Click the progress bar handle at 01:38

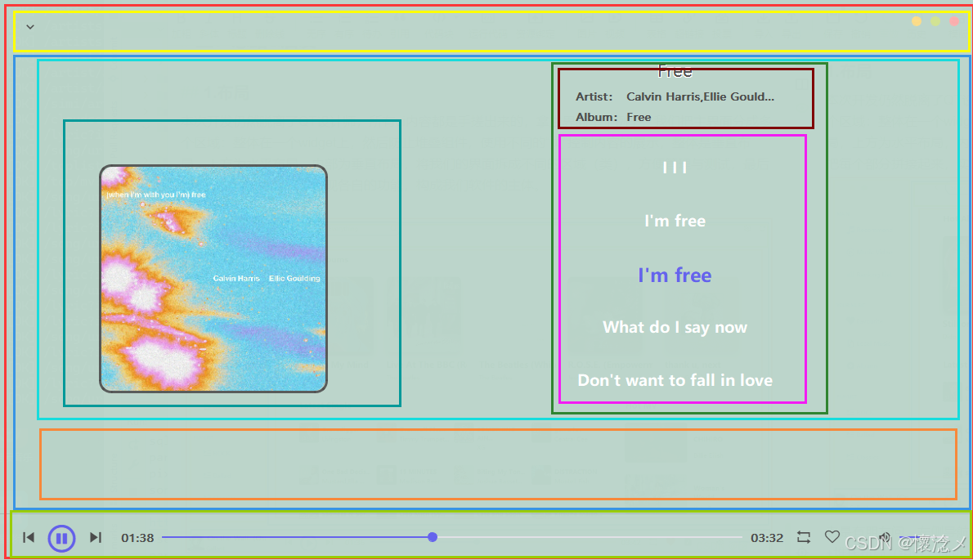(x=433, y=537)
